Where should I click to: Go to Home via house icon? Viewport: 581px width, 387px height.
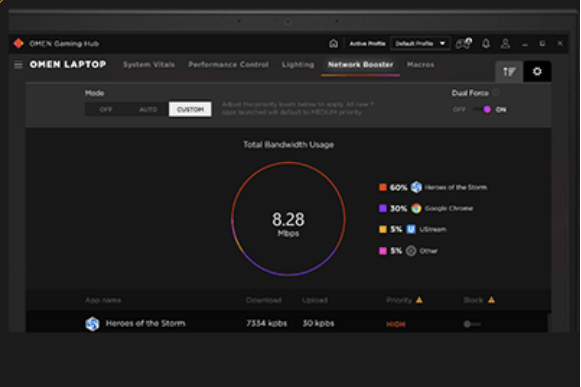click(333, 44)
